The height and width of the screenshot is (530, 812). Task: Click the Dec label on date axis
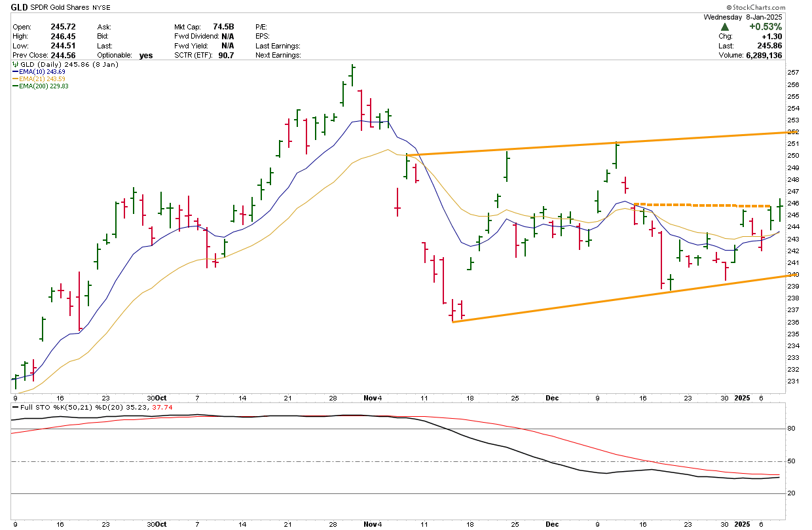[x=551, y=397]
